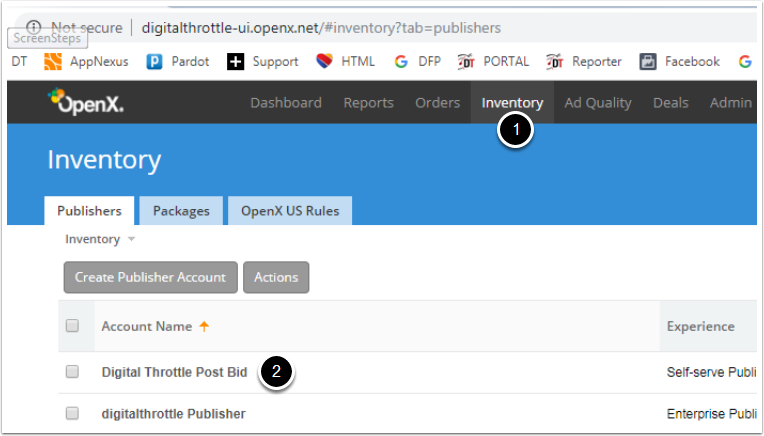
Task: Open the PORTAL bookmark icon
Action: [x=466, y=62]
